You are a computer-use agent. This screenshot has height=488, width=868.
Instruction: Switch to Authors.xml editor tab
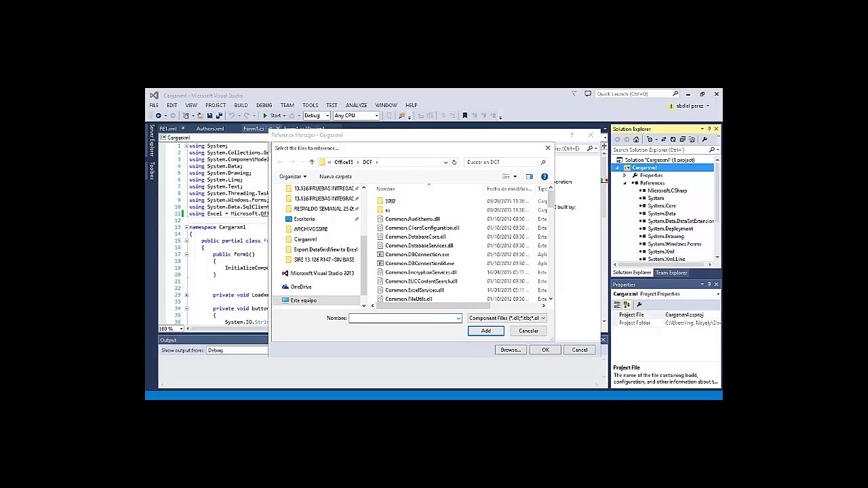tap(210, 129)
